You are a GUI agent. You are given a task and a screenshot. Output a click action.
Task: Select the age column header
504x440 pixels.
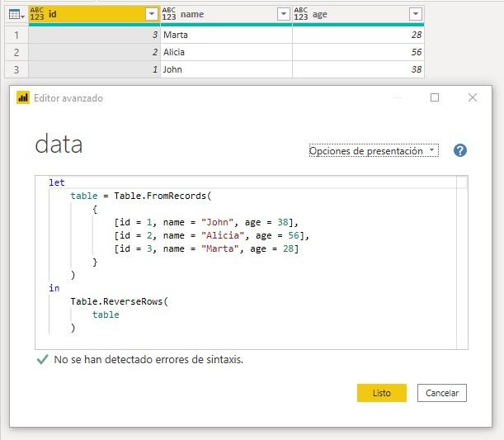click(358, 14)
